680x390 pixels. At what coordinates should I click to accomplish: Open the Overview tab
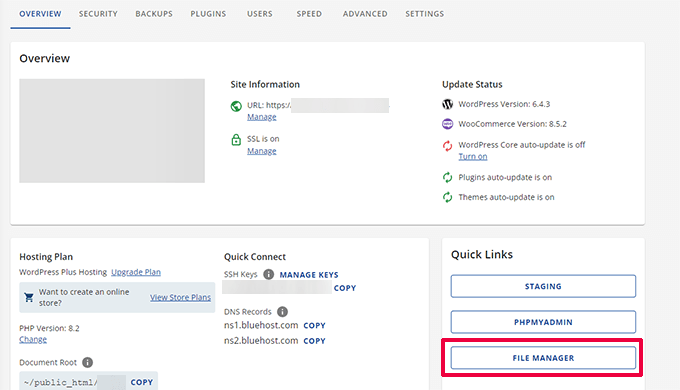tap(40, 14)
